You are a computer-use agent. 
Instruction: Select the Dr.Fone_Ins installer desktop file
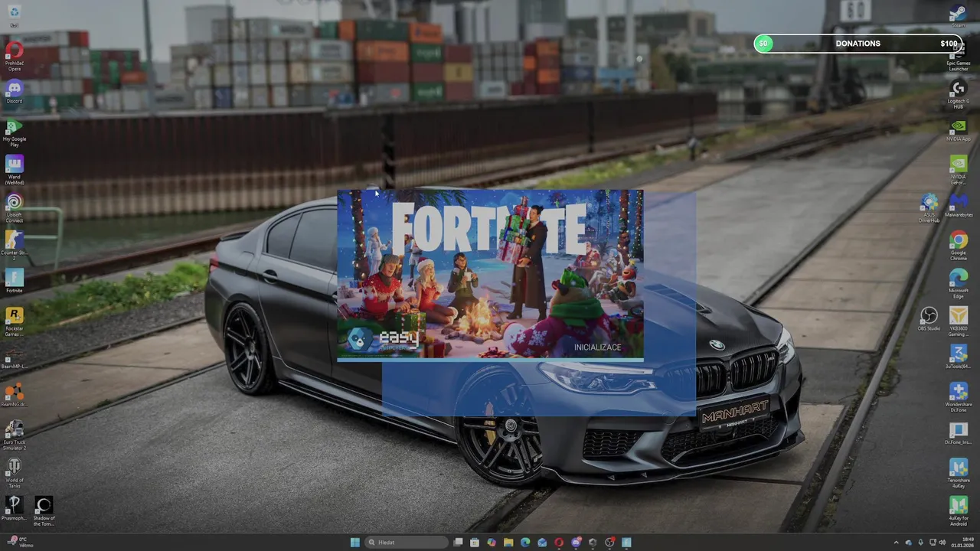(x=958, y=433)
